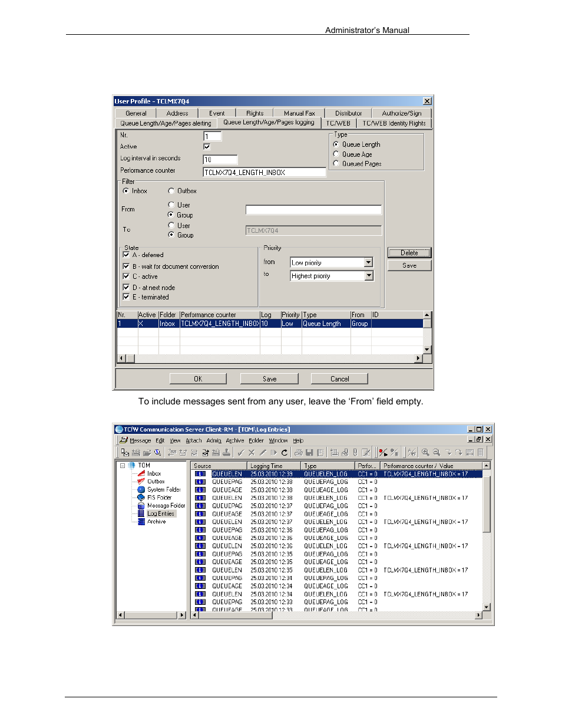Click the profile list horizontal scrollbar
The width and height of the screenshot is (562, 728).
pyautogui.click(x=270, y=358)
